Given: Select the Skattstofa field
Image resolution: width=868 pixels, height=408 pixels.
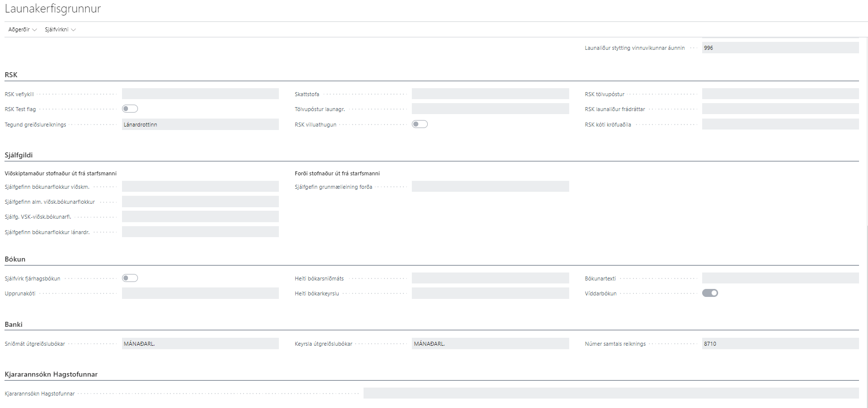Looking at the screenshot, I should [x=490, y=94].
